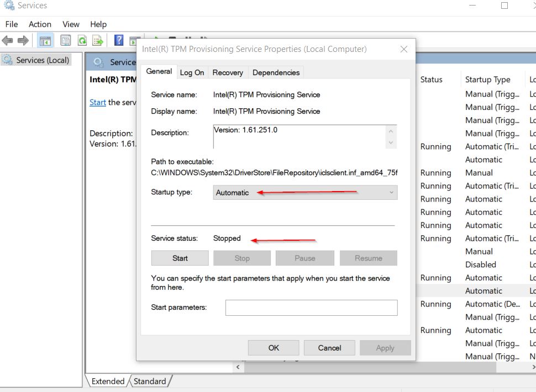Click the Stopped service status text
This screenshot has height=392, width=536.
227,238
